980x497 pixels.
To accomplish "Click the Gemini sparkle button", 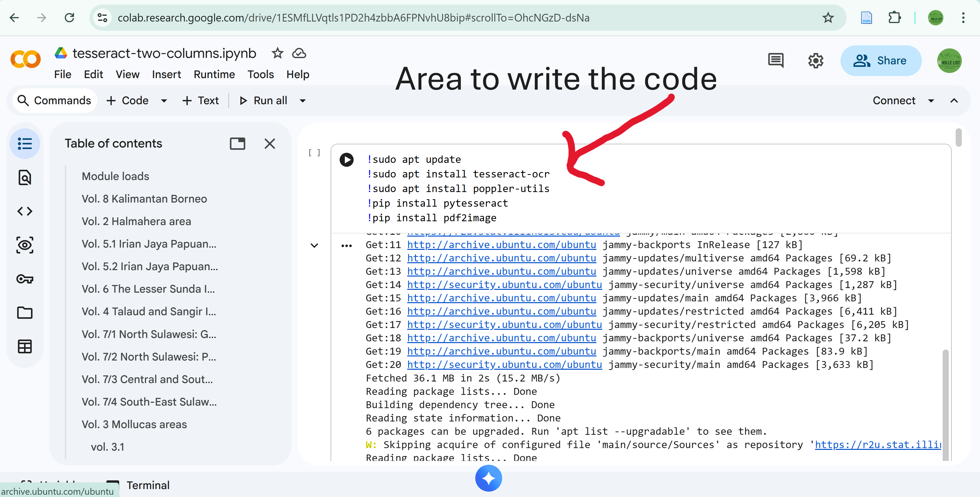I will pyautogui.click(x=488, y=478).
